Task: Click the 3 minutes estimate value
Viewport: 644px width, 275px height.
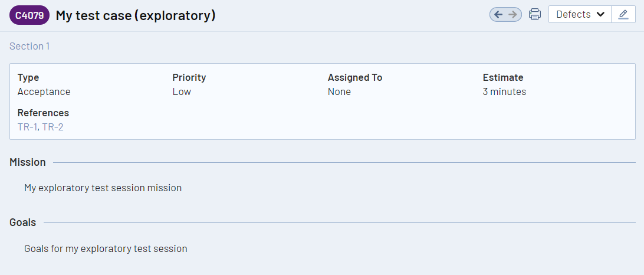Action: point(504,91)
